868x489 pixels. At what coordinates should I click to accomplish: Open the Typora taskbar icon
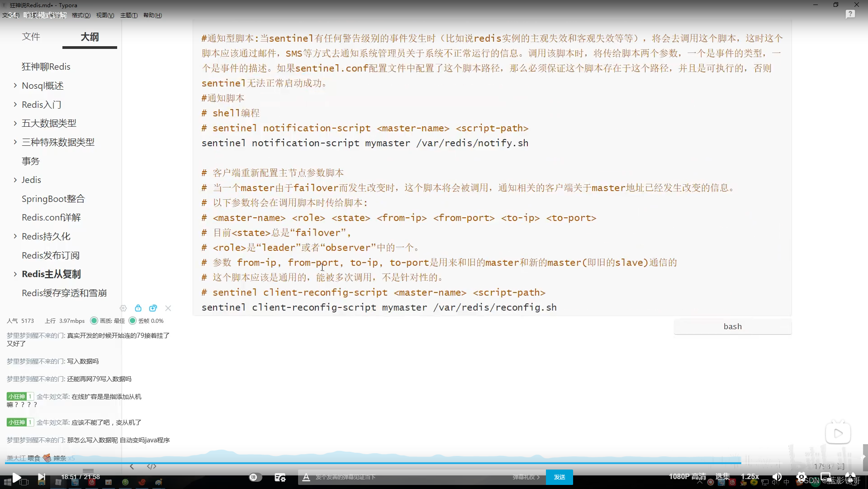click(x=58, y=482)
